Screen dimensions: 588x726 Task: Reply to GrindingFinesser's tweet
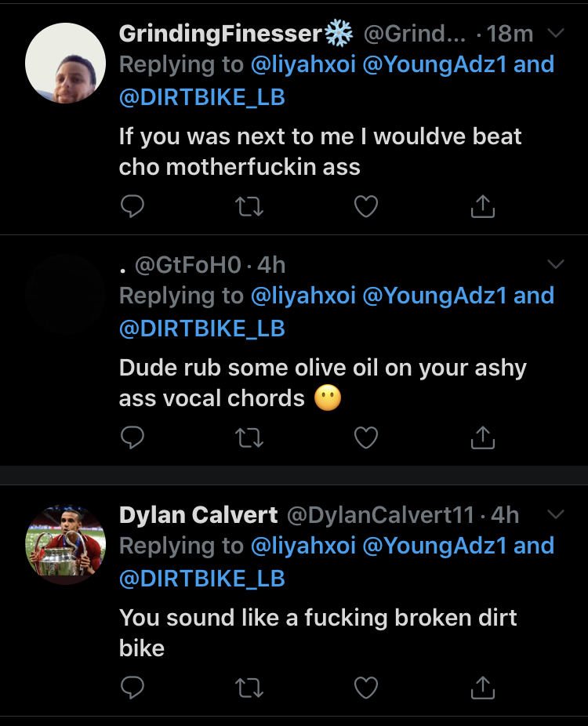(133, 206)
